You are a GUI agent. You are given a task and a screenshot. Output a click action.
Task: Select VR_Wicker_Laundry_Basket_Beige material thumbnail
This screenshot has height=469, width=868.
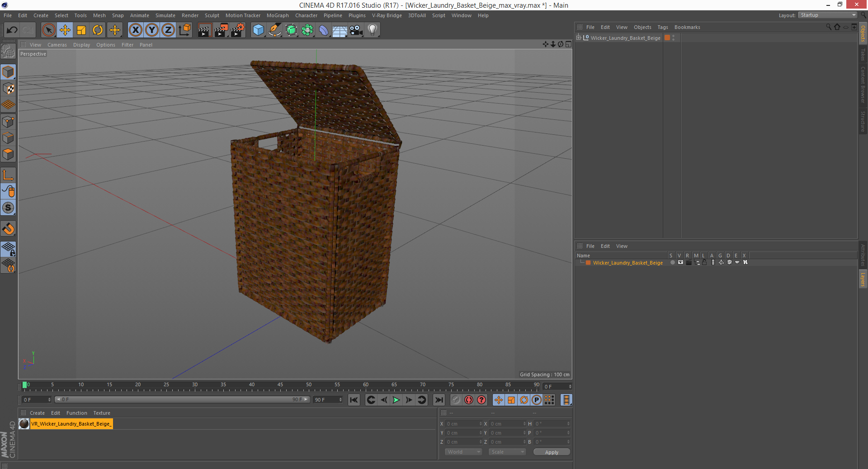point(24,424)
